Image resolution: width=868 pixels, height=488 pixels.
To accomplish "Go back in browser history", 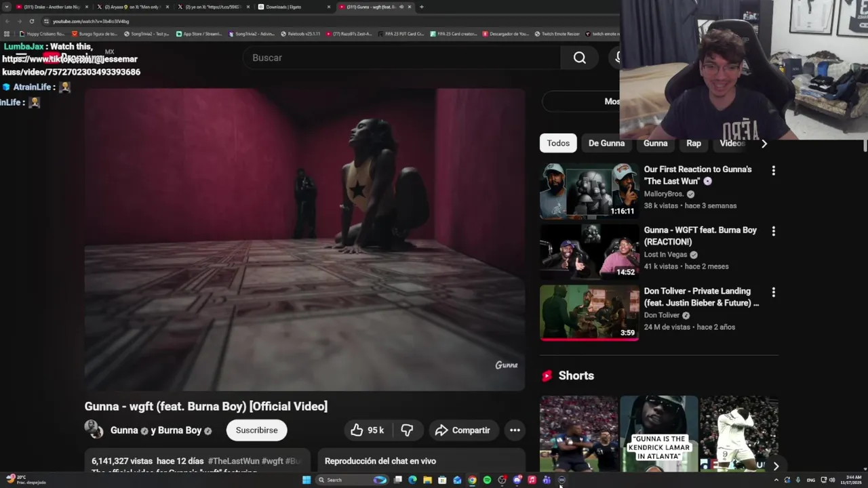I will point(7,21).
